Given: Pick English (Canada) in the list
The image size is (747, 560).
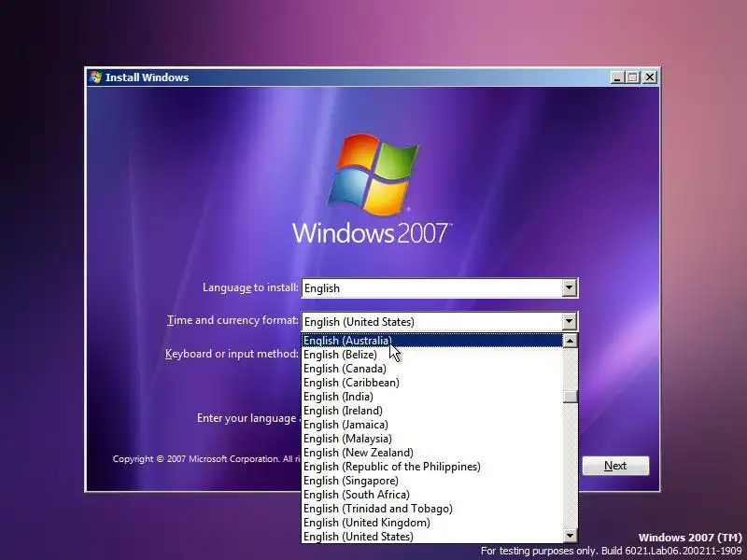Looking at the screenshot, I should [x=432, y=369].
